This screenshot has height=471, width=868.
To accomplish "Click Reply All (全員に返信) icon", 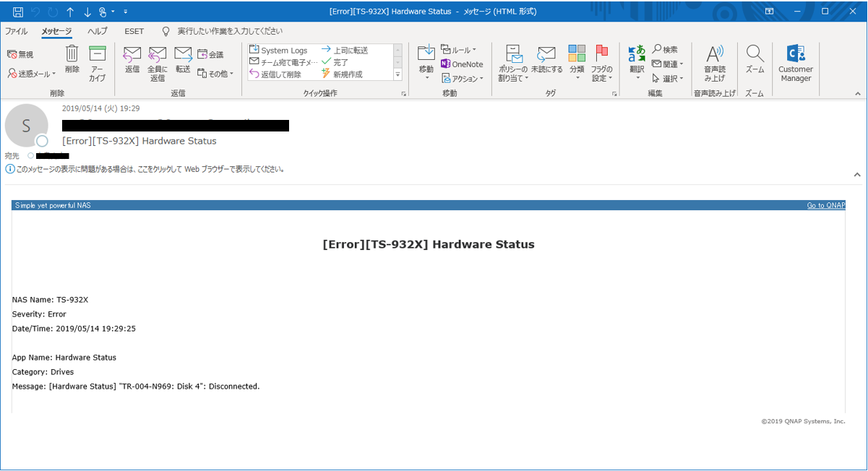I will click(158, 55).
